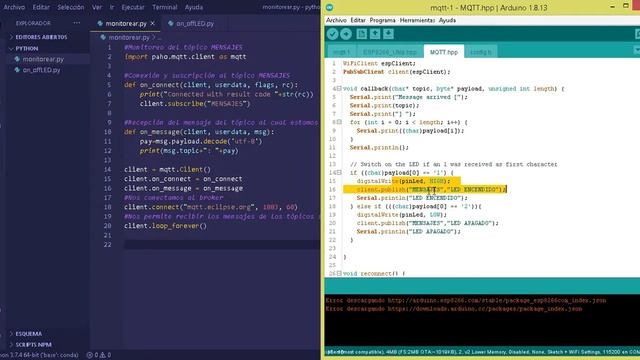The image size is (640, 360).
Task: Collapse the reconnect function at line 26
Action: coord(339,273)
